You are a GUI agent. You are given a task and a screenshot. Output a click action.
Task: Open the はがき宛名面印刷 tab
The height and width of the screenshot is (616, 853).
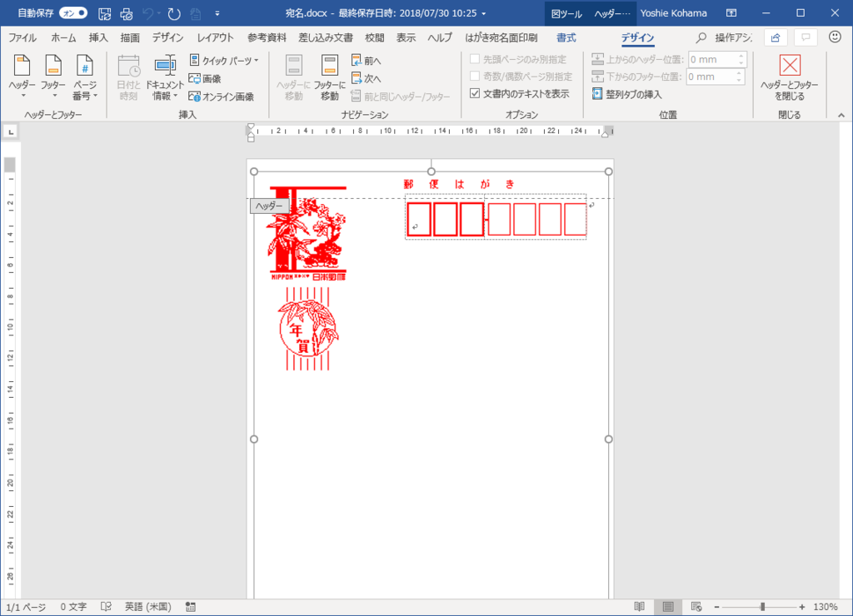[501, 37]
